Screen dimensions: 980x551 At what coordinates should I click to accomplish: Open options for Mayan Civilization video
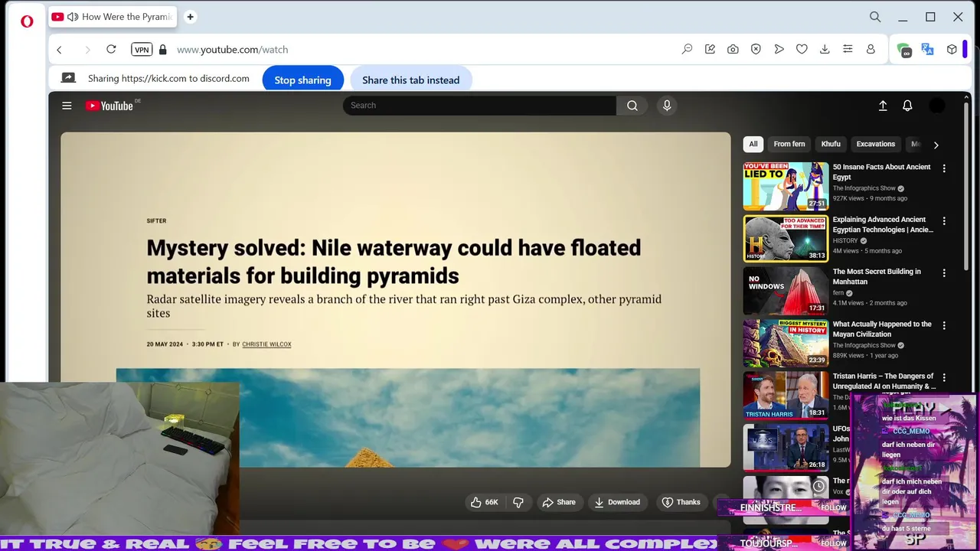tap(944, 325)
